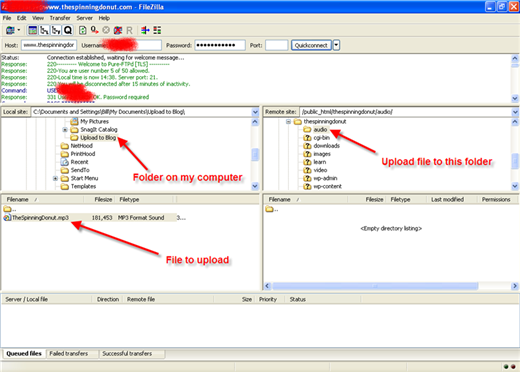This screenshot has height=372, width=520.
Task: Open the Site Manager icon
Action: [x=10, y=30]
